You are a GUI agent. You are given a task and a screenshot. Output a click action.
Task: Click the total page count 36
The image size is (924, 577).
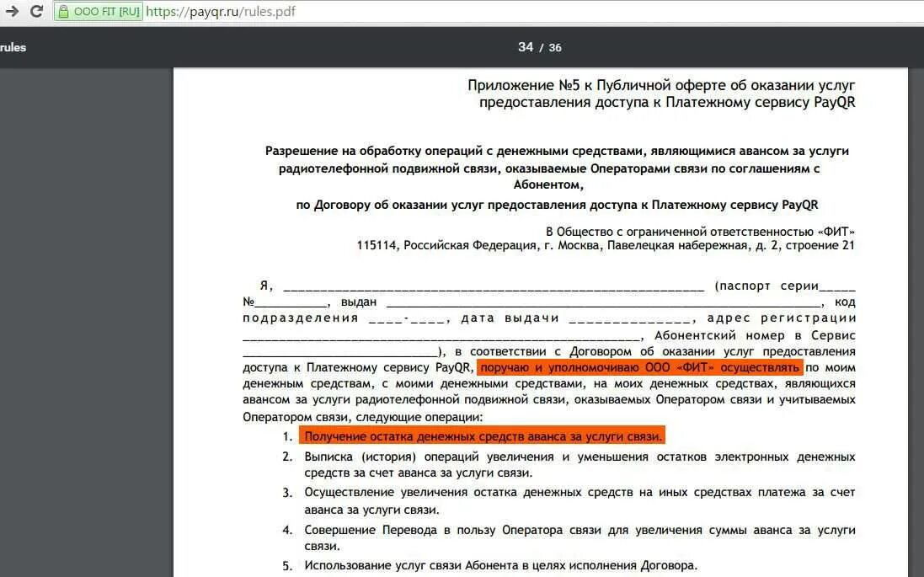(555, 48)
